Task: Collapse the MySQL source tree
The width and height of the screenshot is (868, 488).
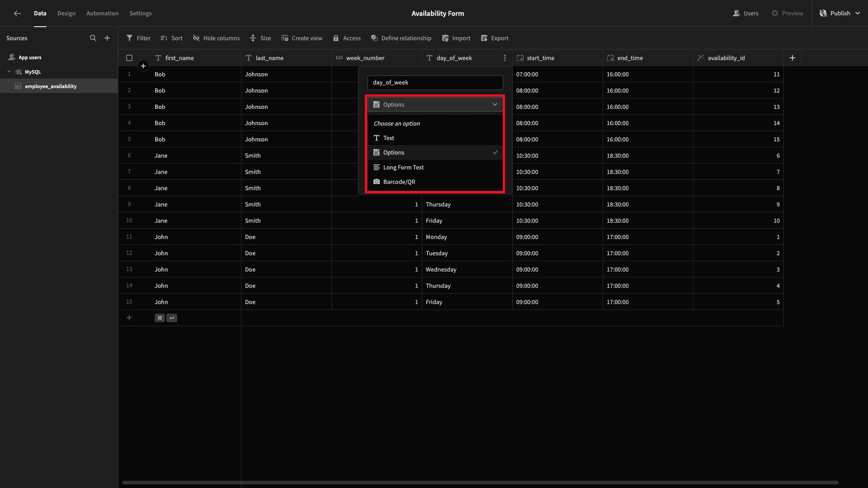Action: [9, 72]
